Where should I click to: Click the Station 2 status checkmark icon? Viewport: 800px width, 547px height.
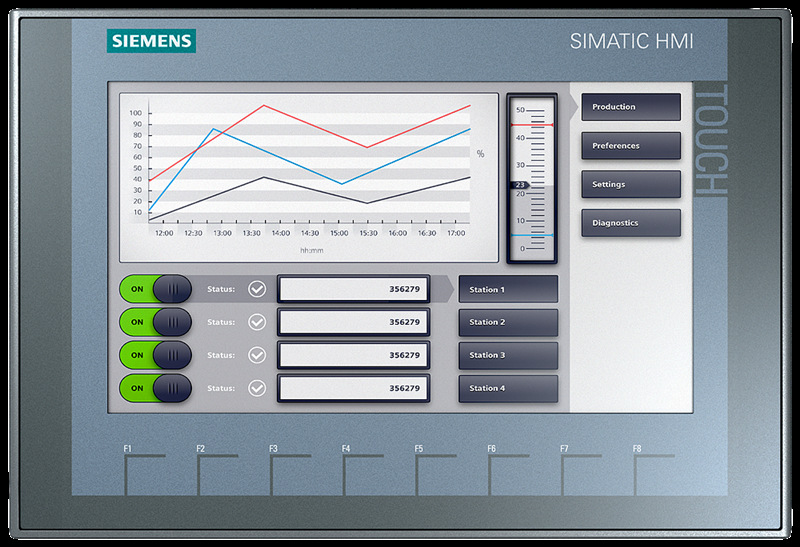coord(257,322)
